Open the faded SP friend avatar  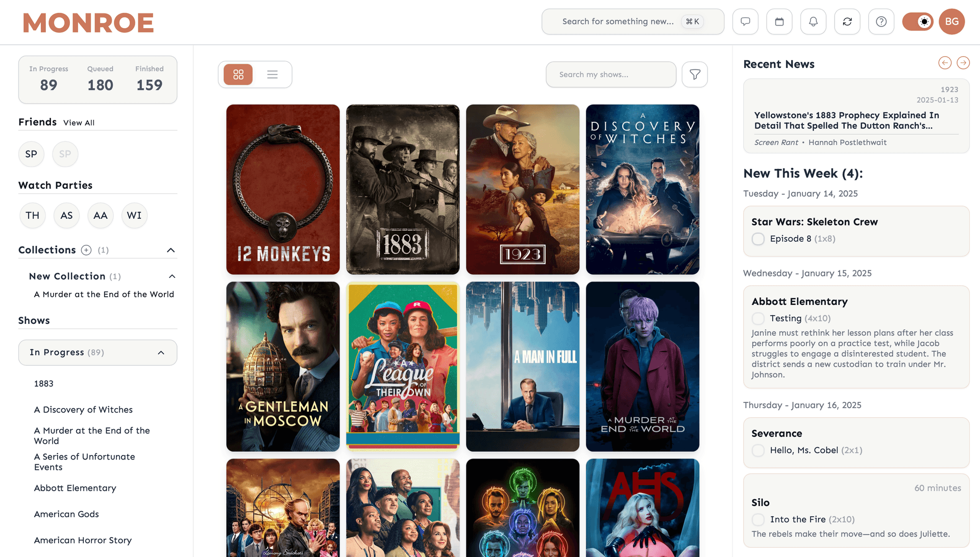click(65, 154)
